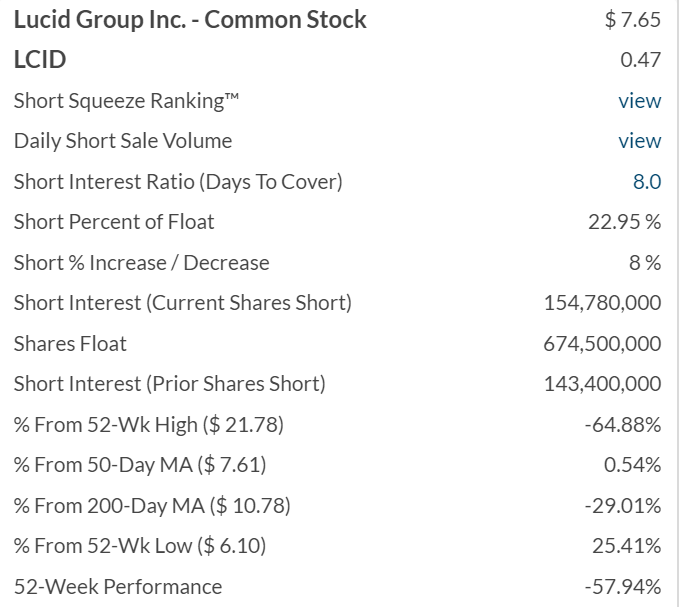The image size is (679, 607).
Task: Click the 143,400,000 prior shares short value
Action: coord(602,384)
